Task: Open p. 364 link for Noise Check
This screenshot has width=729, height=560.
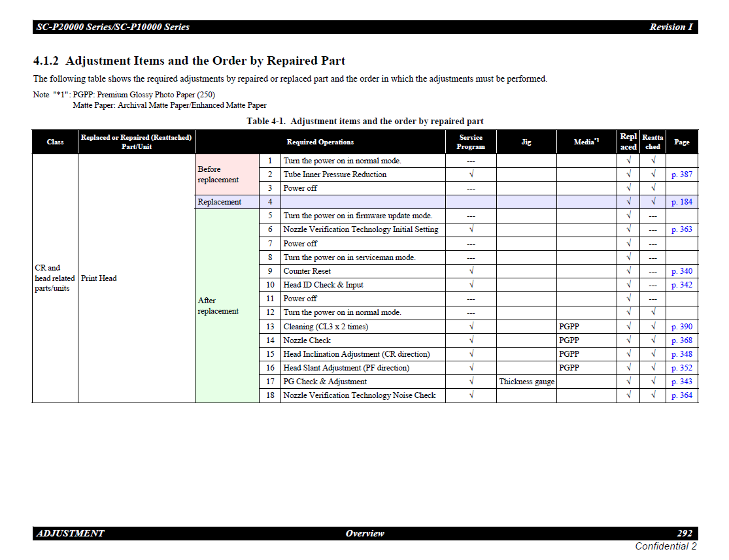Action: pyautogui.click(x=681, y=395)
